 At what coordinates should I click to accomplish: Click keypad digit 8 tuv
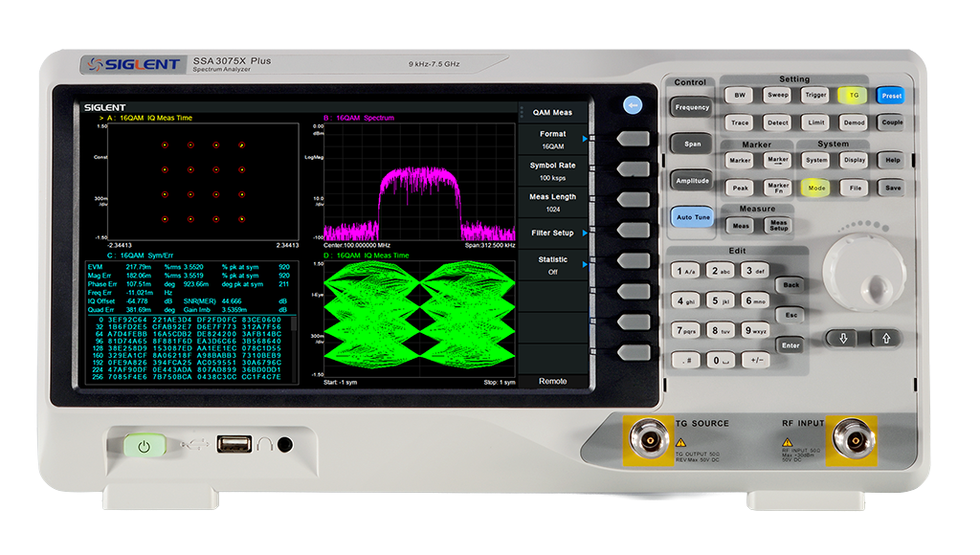[x=720, y=330]
